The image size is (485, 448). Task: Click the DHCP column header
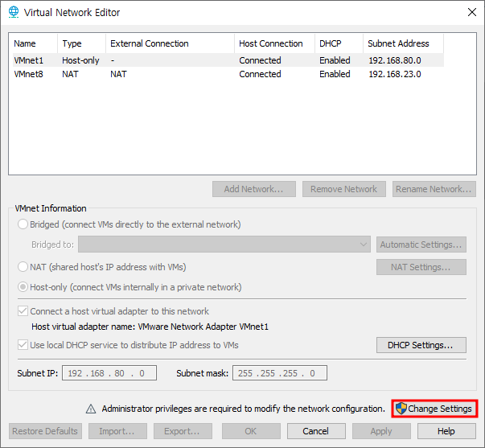coord(339,43)
